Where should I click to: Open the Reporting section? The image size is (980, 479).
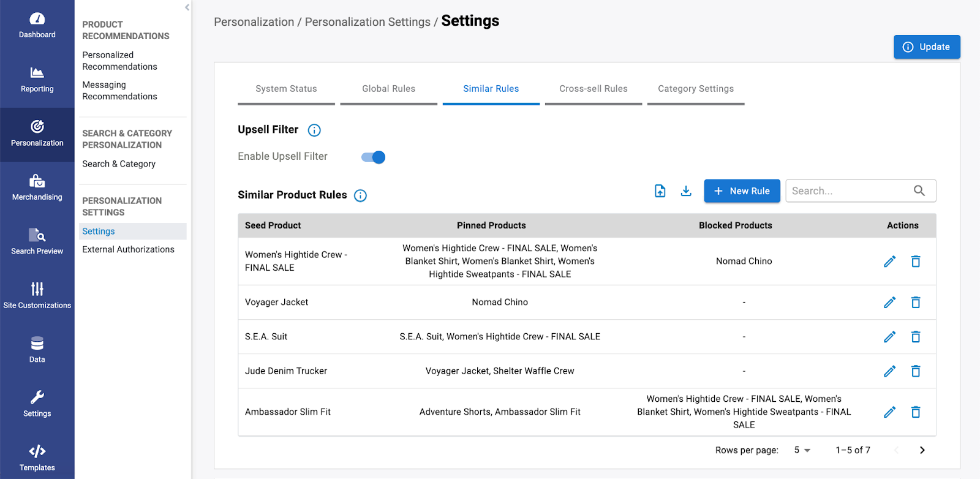37,80
